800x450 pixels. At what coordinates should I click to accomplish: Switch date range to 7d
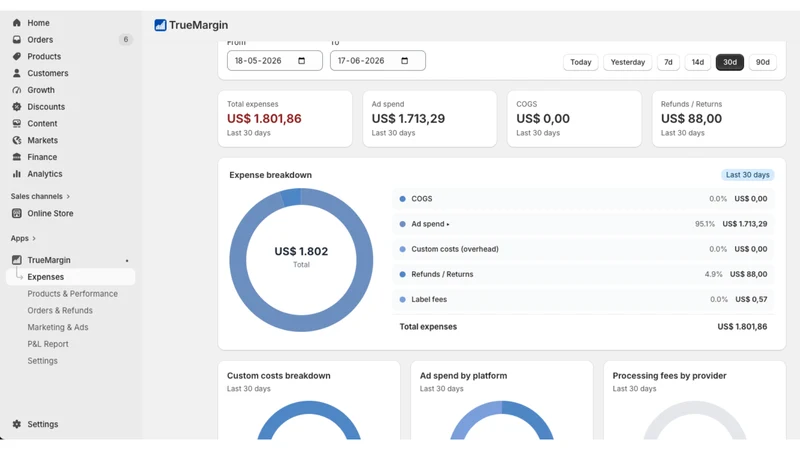click(x=668, y=62)
